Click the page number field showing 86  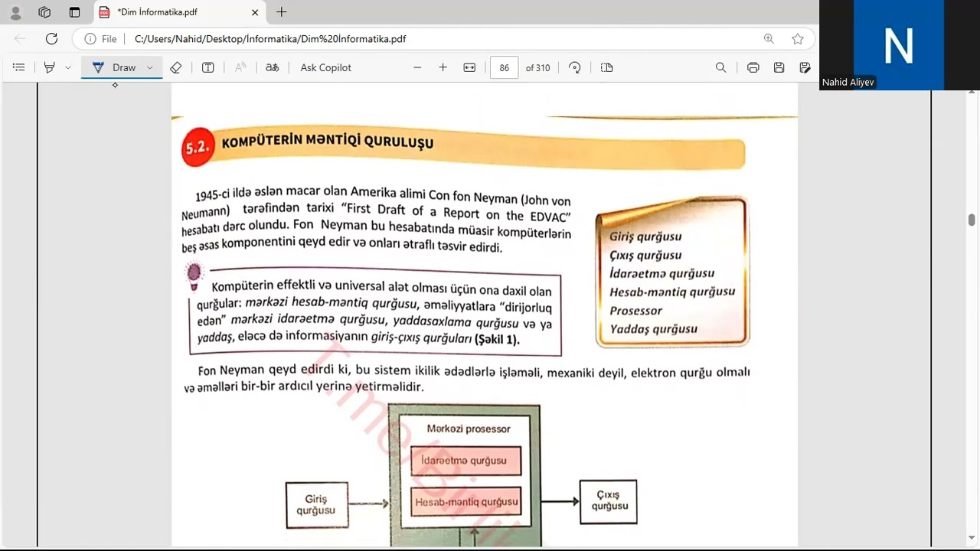pos(505,67)
